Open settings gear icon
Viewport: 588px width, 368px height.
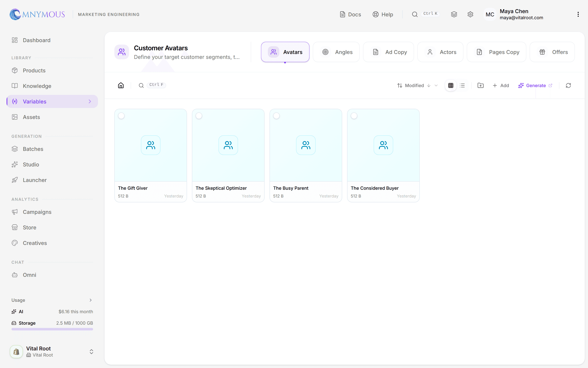click(x=470, y=14)
